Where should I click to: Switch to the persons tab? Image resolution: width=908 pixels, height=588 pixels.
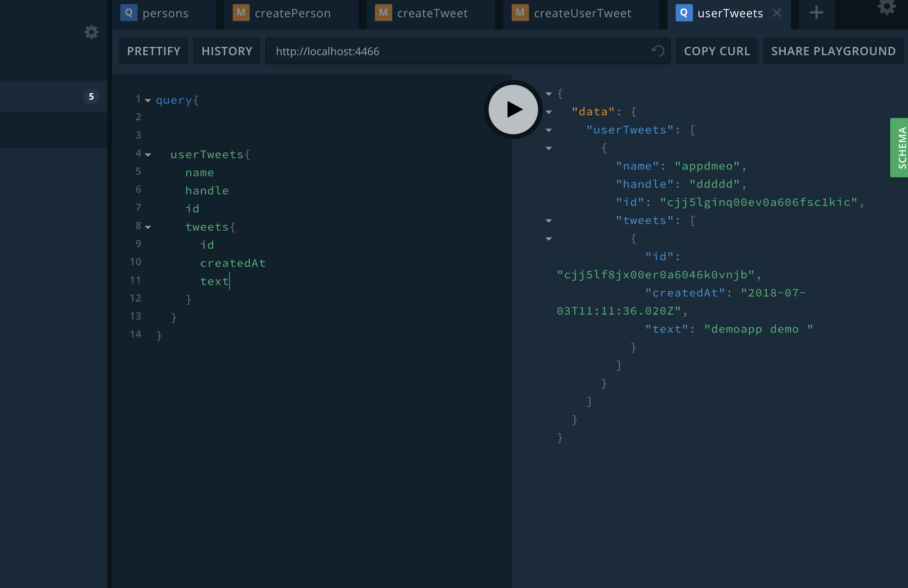(165, 14)
